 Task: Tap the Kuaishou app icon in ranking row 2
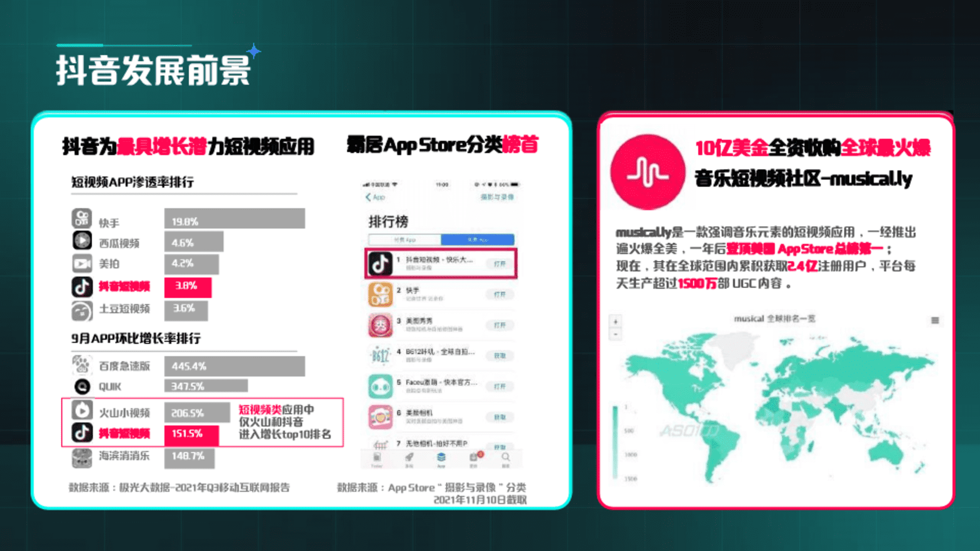click(x=381, y=294)
